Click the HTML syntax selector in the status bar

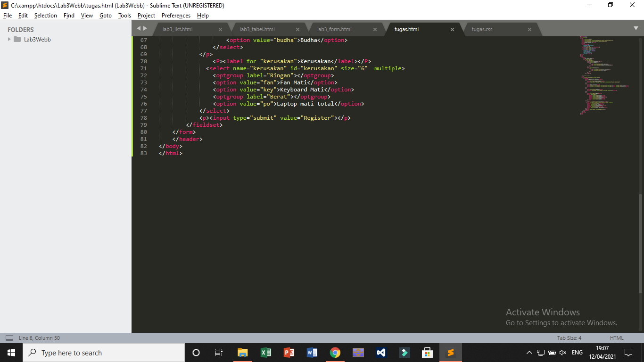click(616, 337)
